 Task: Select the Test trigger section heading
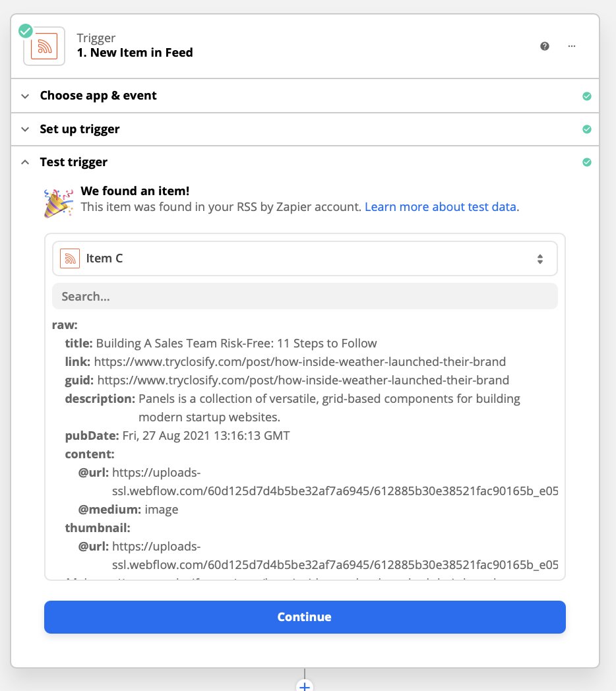click(x=74, y=162)
